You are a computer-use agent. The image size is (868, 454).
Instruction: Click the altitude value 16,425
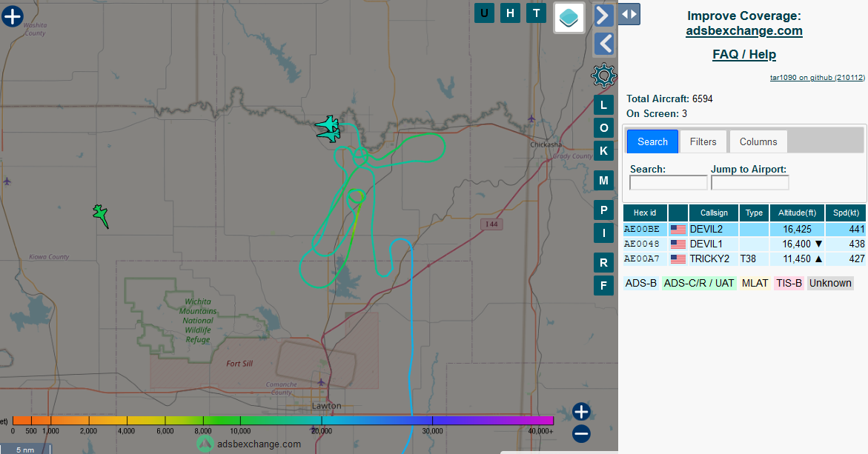(797, 229)
